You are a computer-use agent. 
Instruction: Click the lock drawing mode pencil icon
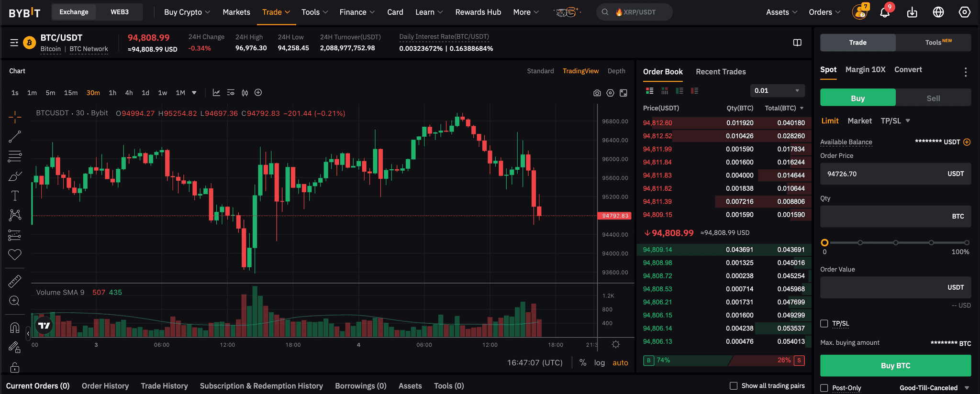pyautogui.click(x=15, y=347)
